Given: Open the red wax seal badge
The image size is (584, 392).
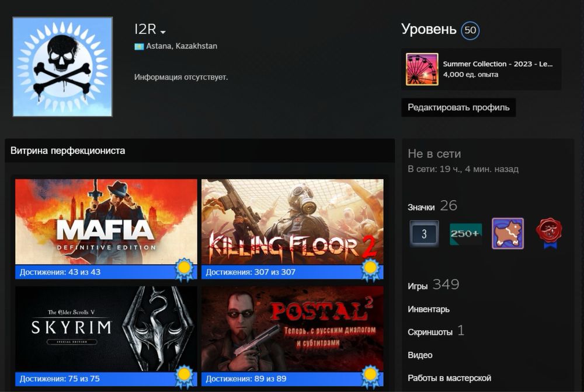Looking at the screenshot, I should click(x=549, y=233).
